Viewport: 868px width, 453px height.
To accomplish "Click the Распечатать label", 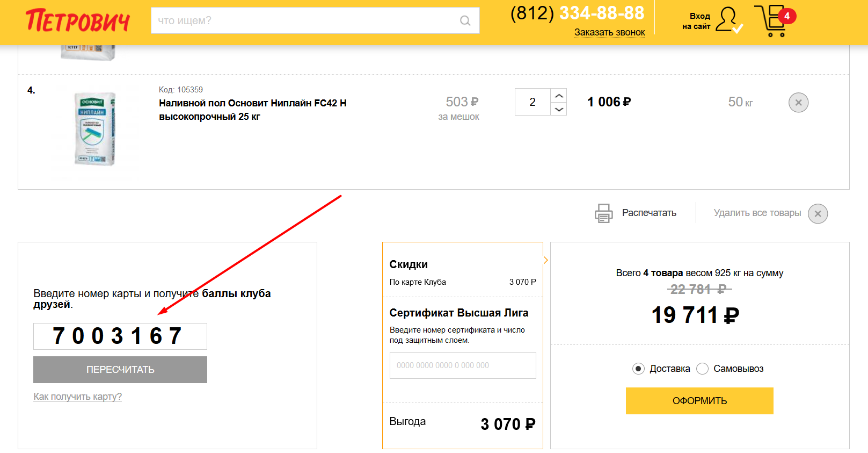I will click(x=649, y=213).
